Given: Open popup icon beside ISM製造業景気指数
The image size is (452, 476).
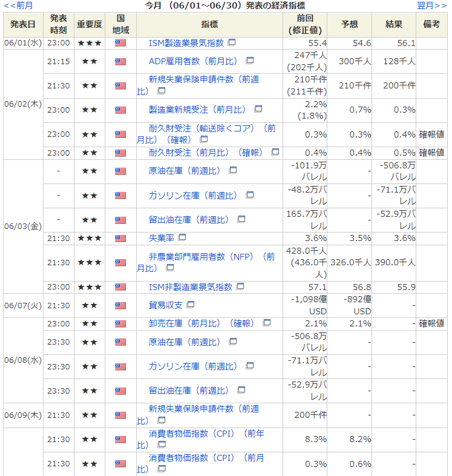Looking at the screenshot, I should point(232,42).
